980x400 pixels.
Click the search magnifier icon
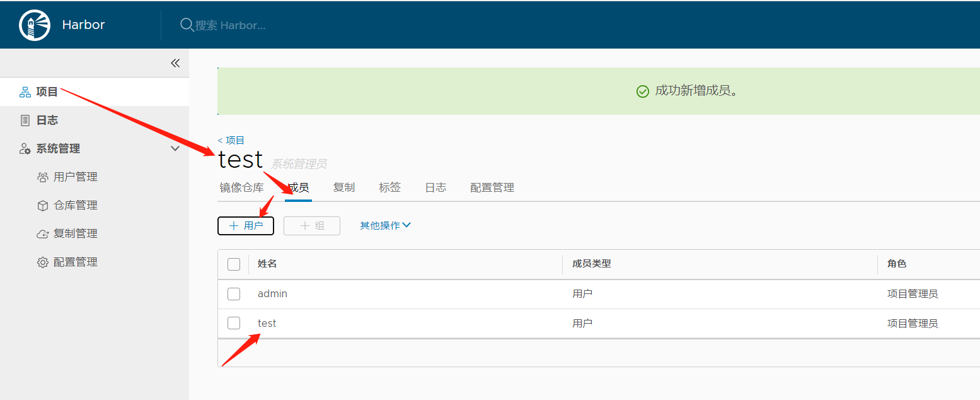point(187,25)
